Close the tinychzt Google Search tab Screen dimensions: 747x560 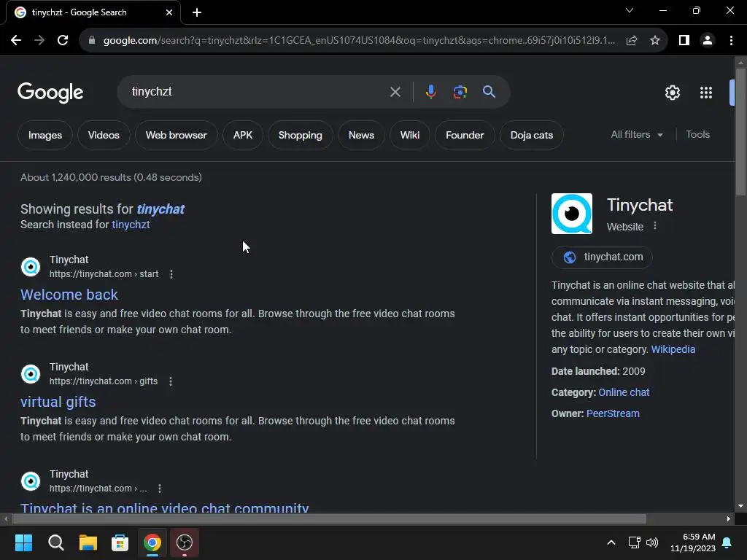(x=169, y=12)
